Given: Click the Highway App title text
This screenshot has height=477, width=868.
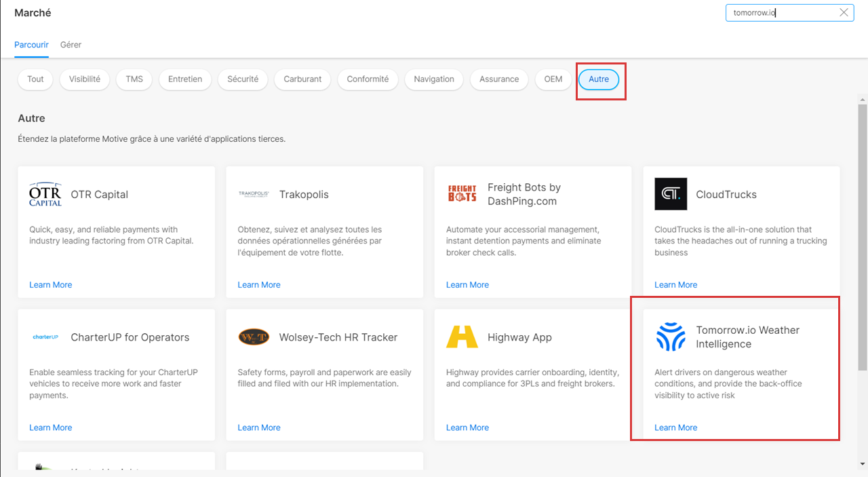Looking at the screenshot, I should [519, 337].
